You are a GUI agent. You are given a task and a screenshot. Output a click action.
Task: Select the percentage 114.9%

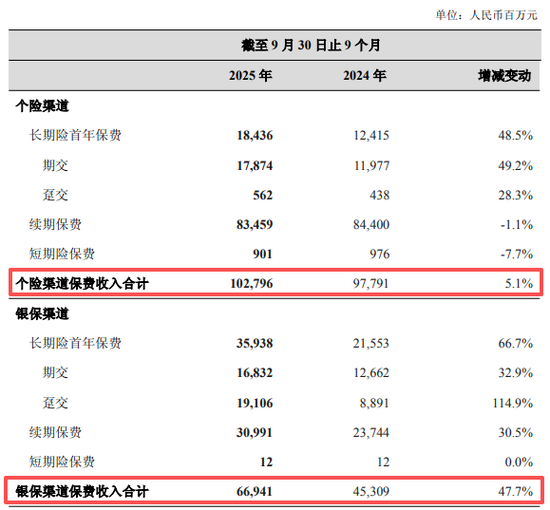512,403
